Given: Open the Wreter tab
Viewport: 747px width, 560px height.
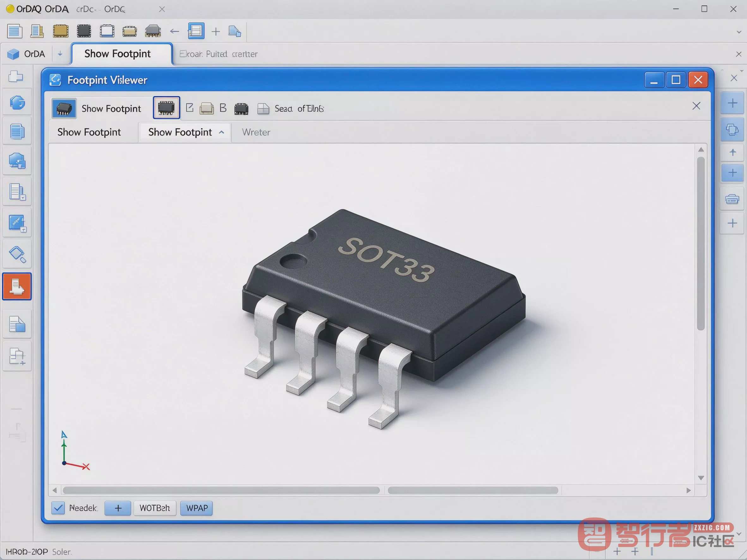Looking at the screenshot, I should coord(256,132).
